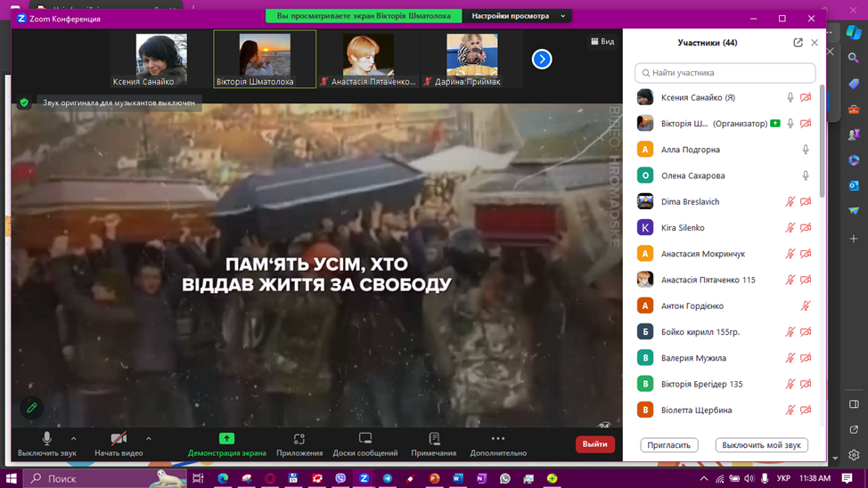Click the green pencil annotate icon
Image resolution: width=868 pixels, height=488 pixels.
[31, 408]
